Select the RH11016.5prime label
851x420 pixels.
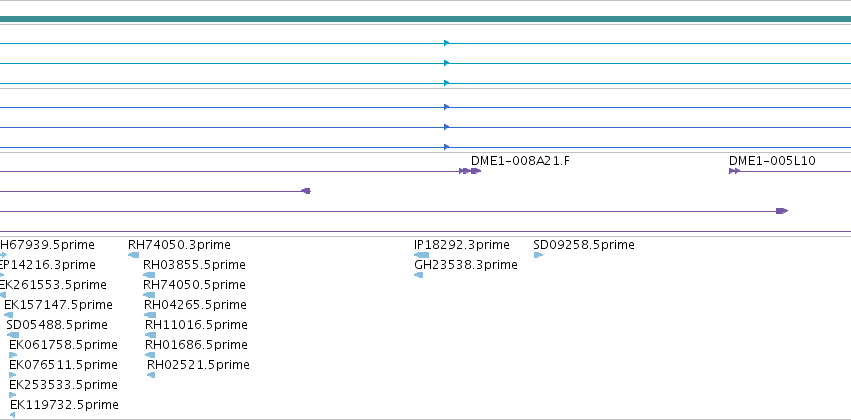click(x=196, y=325)
